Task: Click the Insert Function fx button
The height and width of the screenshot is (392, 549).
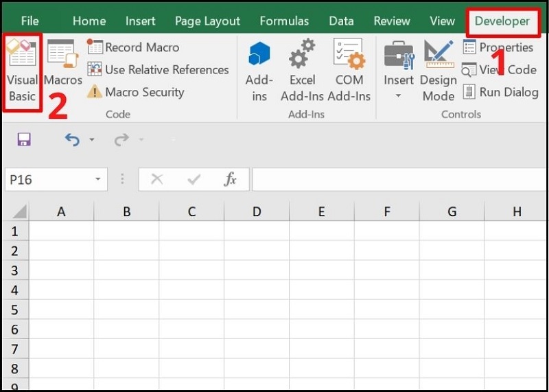Action: click(x=230, y=180)
